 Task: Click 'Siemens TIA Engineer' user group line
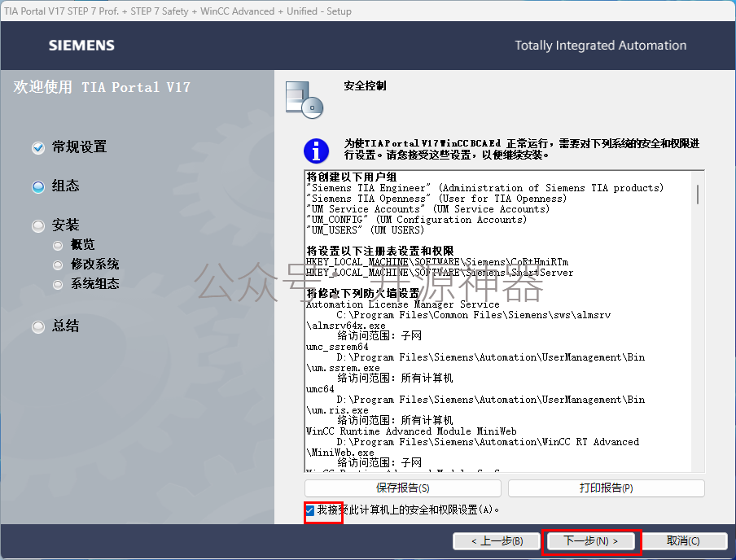click(485, 188)
